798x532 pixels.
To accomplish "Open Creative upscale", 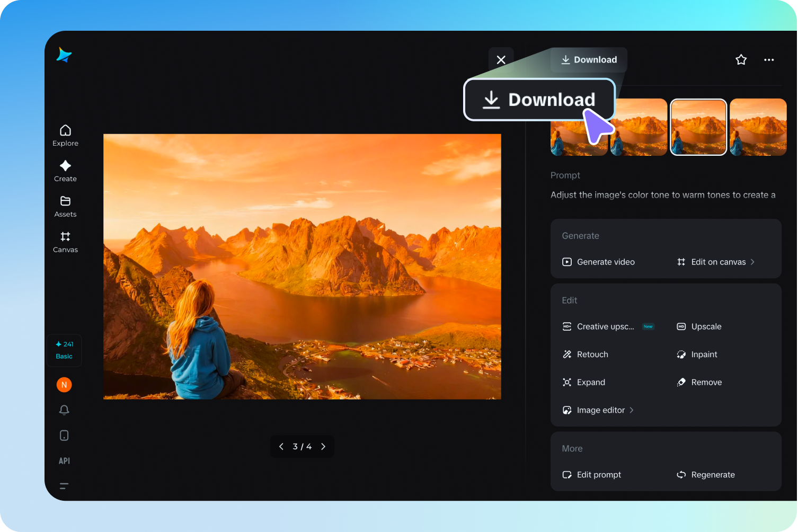I will tap(605, 326).
